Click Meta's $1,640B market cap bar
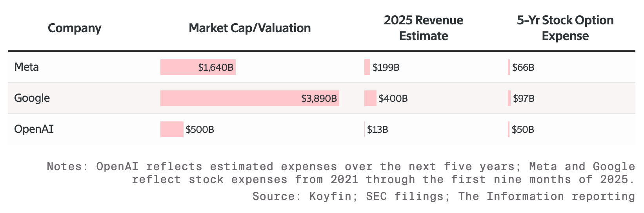This screenshot has height=213, width=644. [x=198, y=67]
